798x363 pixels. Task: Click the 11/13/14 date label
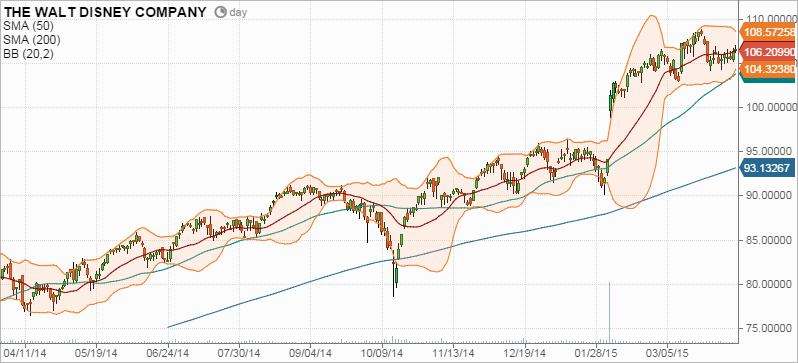pyautogui.click(x=453, y=352)
